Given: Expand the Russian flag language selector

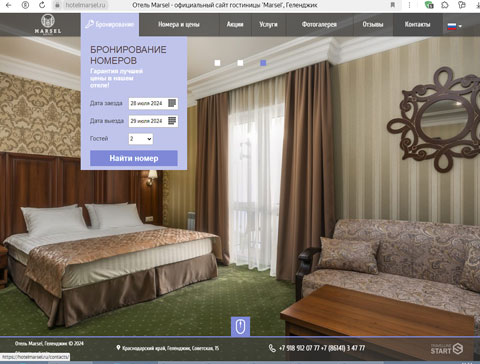Looking at the screenshot, I should click(x=455, y=26).
